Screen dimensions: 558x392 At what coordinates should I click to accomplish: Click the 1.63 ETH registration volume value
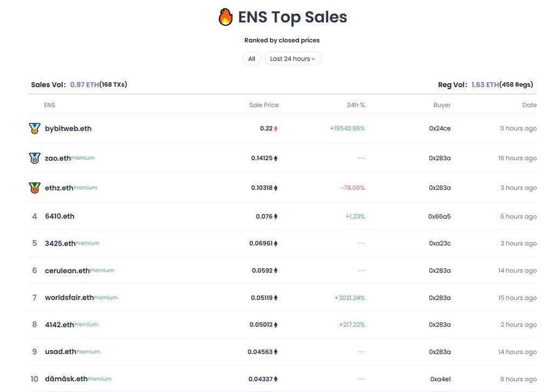(x=485, y=85)
